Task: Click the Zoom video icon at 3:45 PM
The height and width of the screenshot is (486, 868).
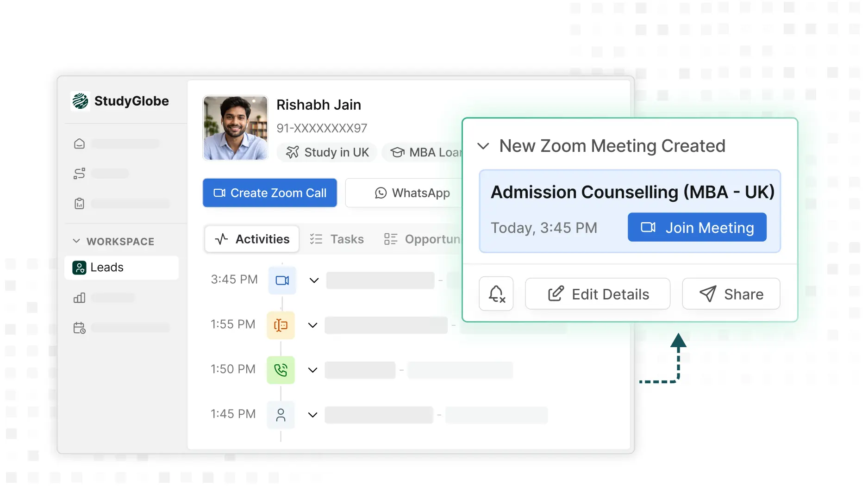Action: coord(282,280)
